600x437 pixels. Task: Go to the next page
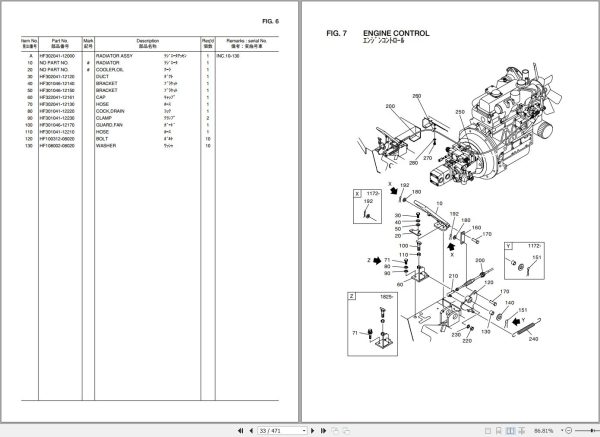pos(313,431)
